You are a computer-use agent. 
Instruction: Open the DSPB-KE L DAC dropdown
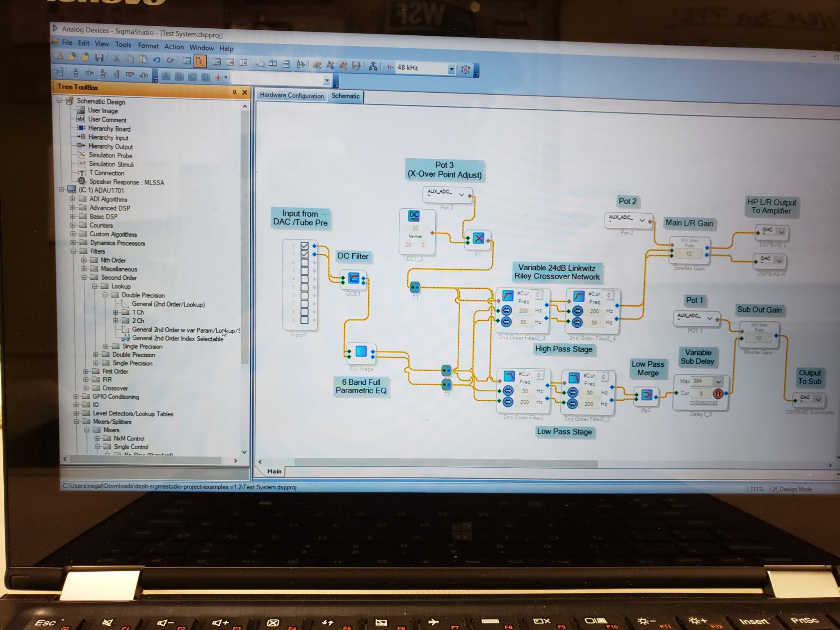[x=781, y=232]
